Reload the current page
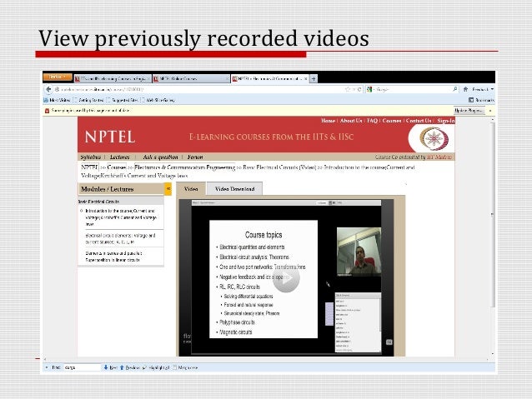 (359, 89)
